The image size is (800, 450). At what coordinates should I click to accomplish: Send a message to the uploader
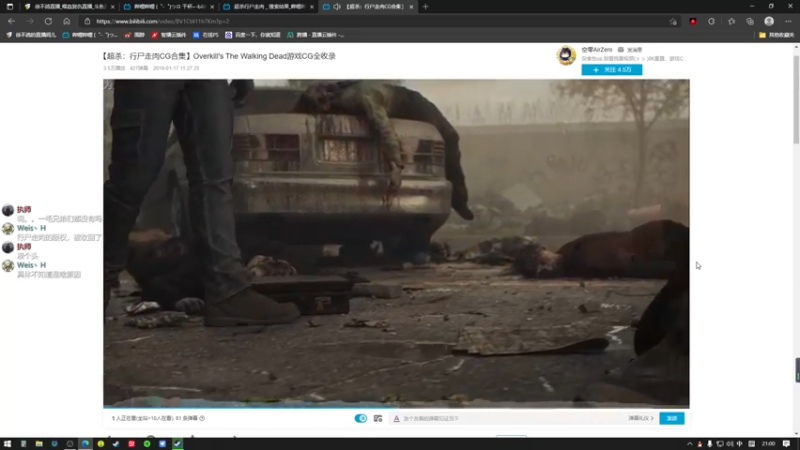630,49
